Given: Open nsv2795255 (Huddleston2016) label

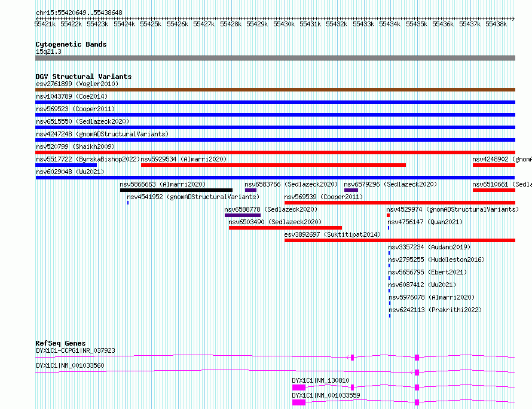Looking at the screenshot, I should [x=436, y=260].
